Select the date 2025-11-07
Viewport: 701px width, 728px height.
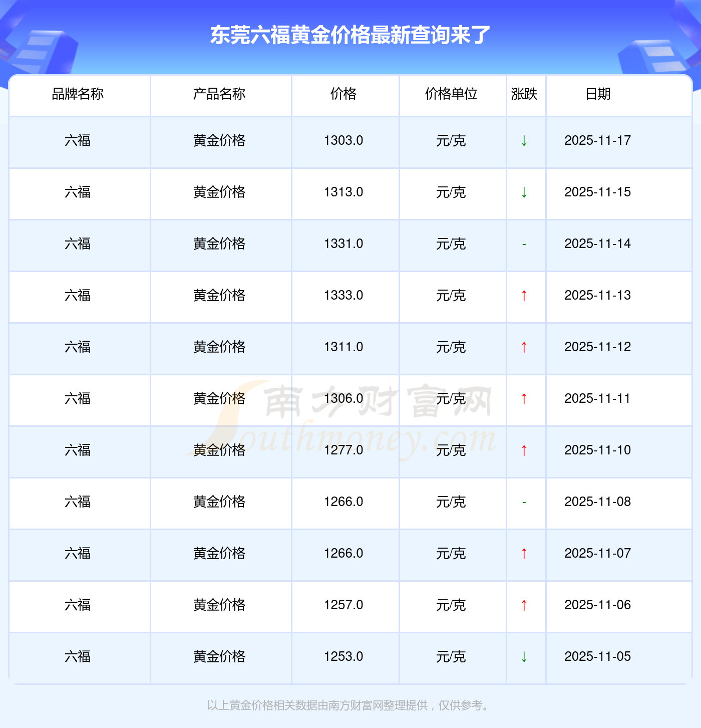click(598, 553)
